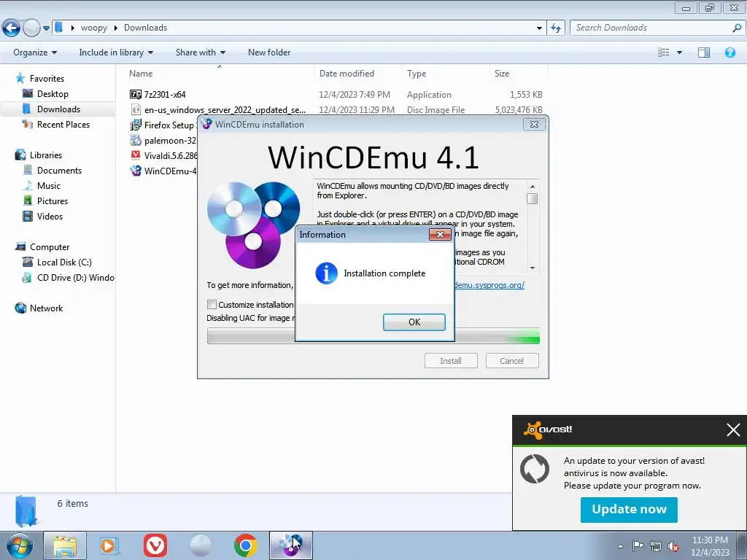Viewport: 747px width, 560px height.
Task: Click the WinCDEmu discs logo image
Action: point(253,225)
